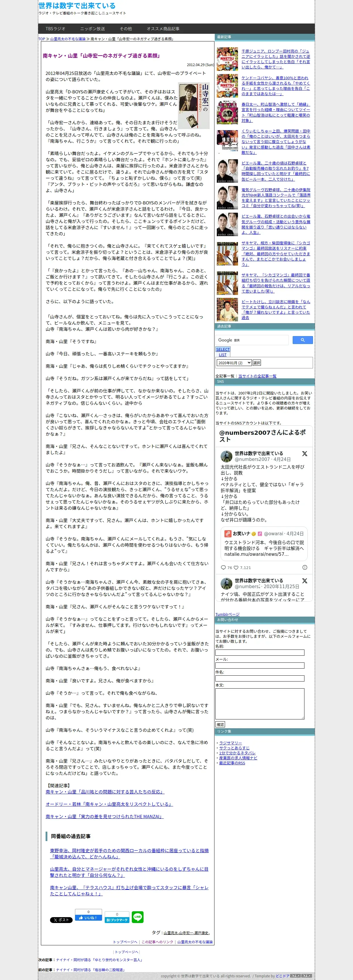Open next article ゆとり世代のモンスター芸人
The width and height of the screenshot is (353, 980).
click(99, 960)
